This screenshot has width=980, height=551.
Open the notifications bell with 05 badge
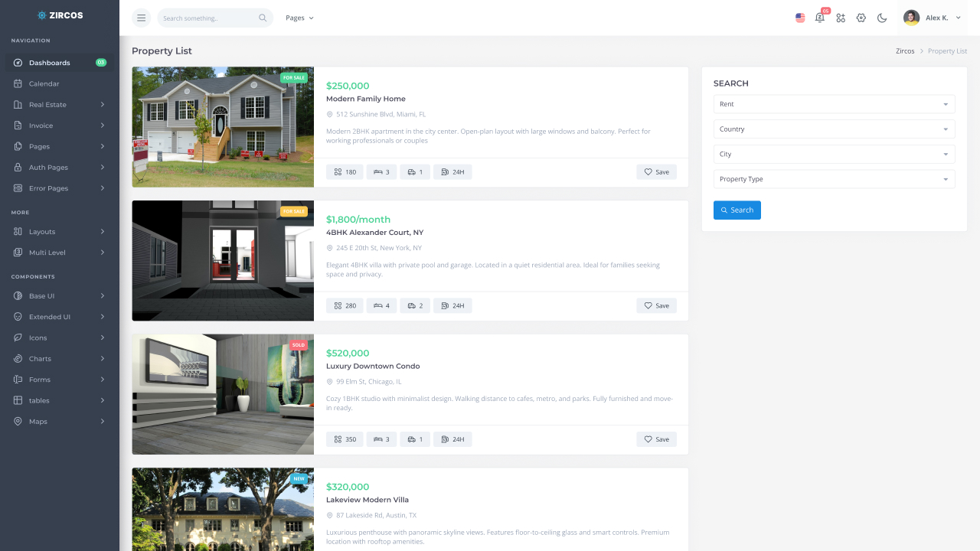coord(820,17)
